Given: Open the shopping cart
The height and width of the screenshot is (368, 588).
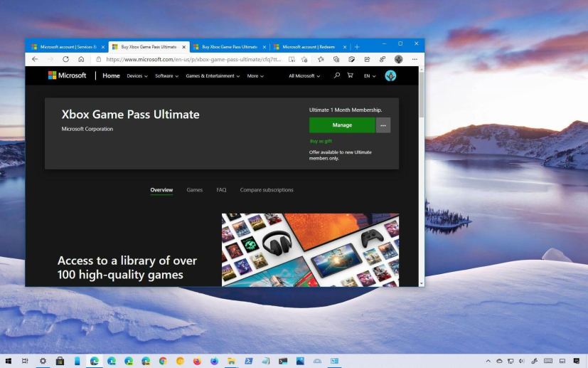Looking at the screenshot, I should coord(350,75).
